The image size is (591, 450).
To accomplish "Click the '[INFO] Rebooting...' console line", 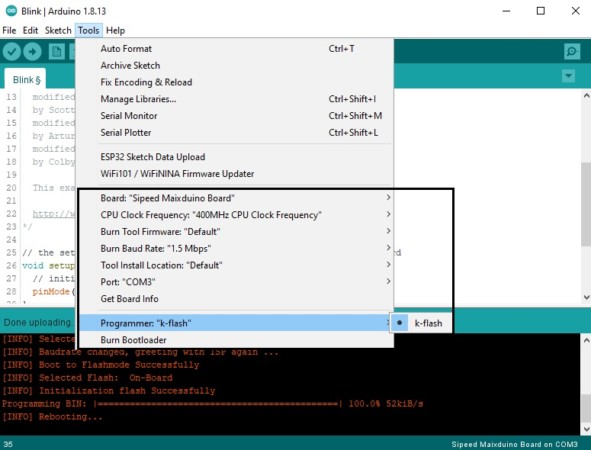I will [52, 417].
